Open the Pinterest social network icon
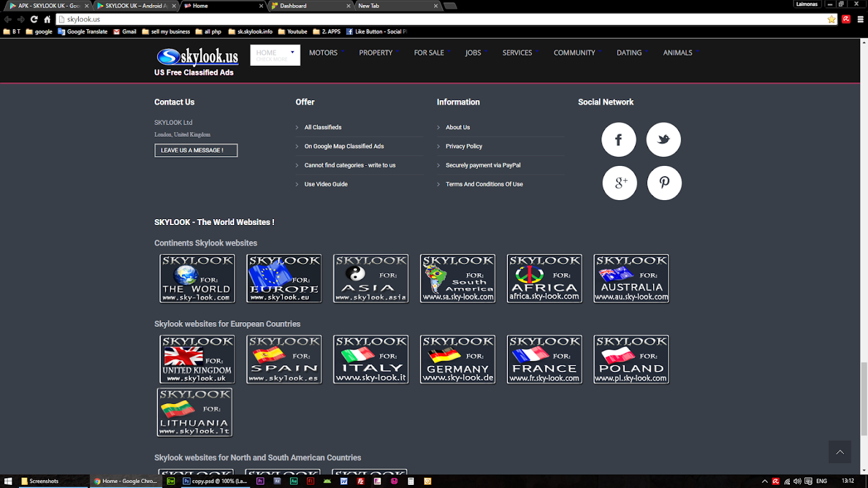The height and width of the screenshot is (488, 868). [664, 183]
